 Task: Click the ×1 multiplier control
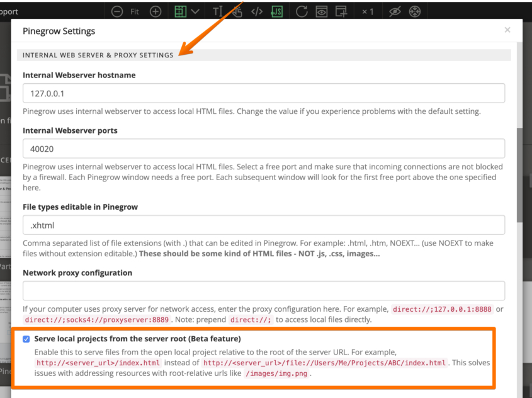(368, 12)
